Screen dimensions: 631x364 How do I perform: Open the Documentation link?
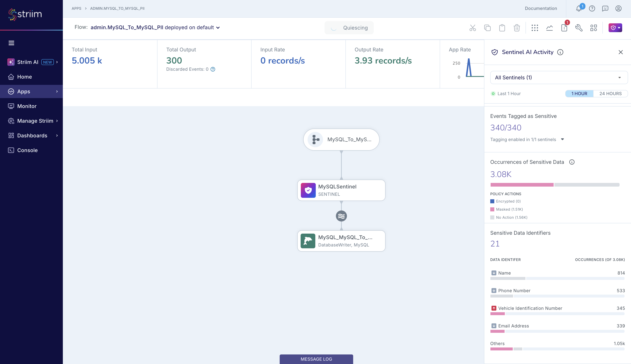click(x=541, y=8)
